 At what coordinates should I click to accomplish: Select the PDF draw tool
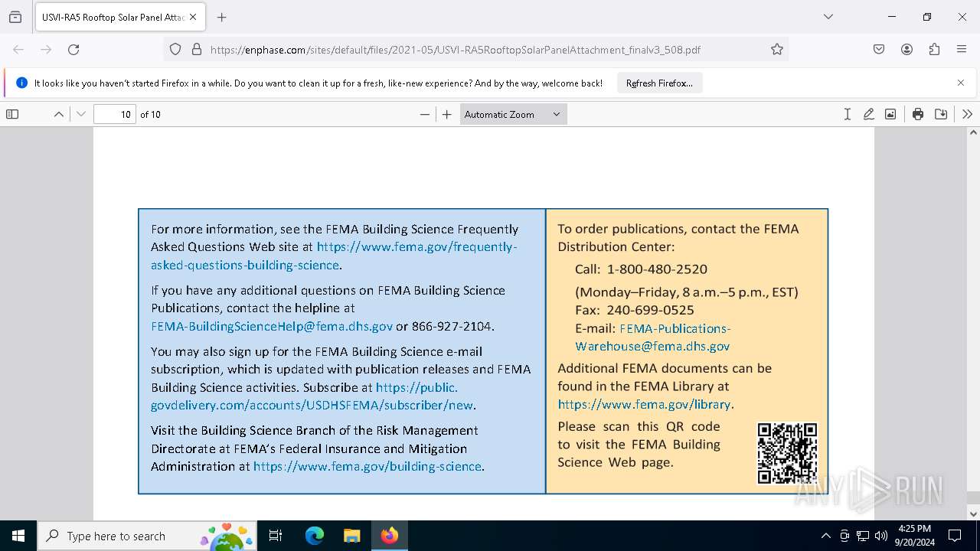tap(868, 114)
